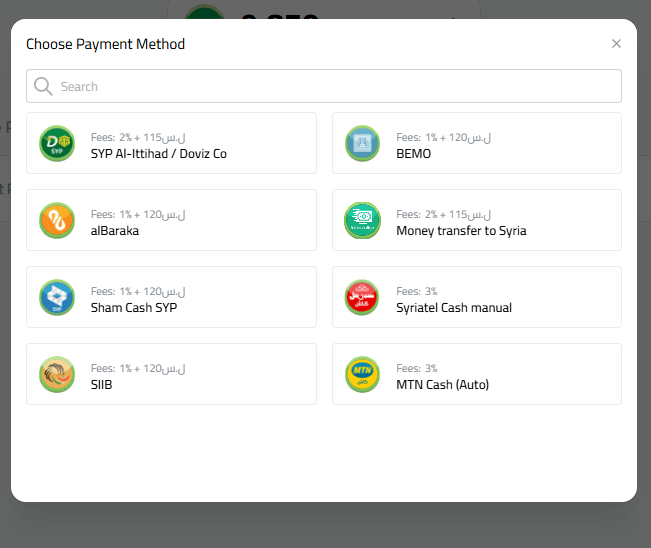Click the Money transfer to Syria fees label
Screen dimensions: 651x548
tap(443, 215)
